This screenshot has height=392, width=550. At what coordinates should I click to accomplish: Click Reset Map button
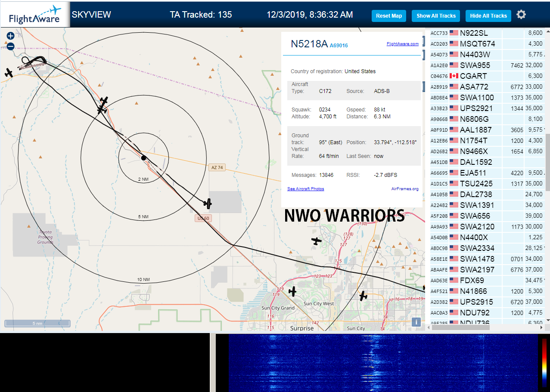click(x=389, y=16)
